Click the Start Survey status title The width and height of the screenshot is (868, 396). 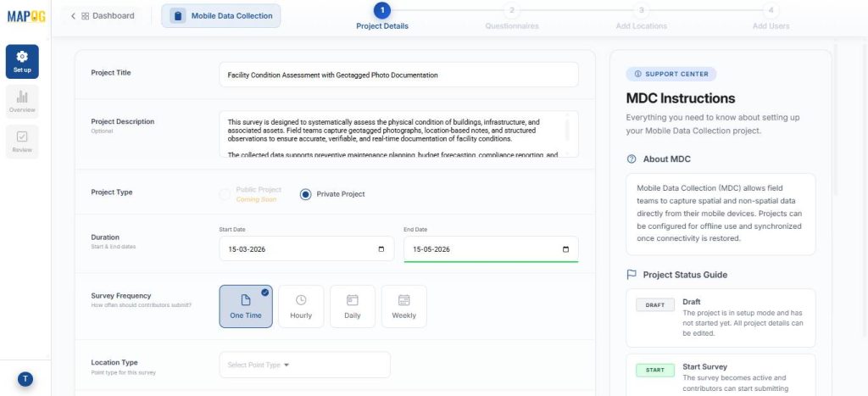[x=704, y=366]
